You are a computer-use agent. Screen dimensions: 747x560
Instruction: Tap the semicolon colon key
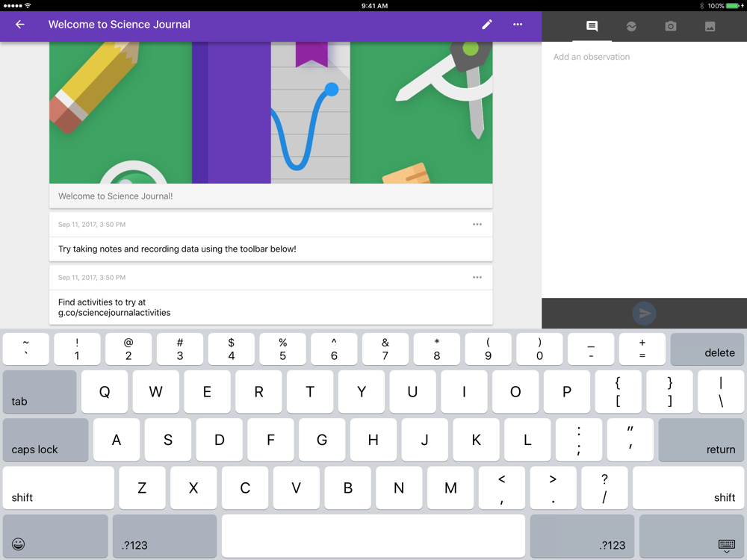point(579,440)
